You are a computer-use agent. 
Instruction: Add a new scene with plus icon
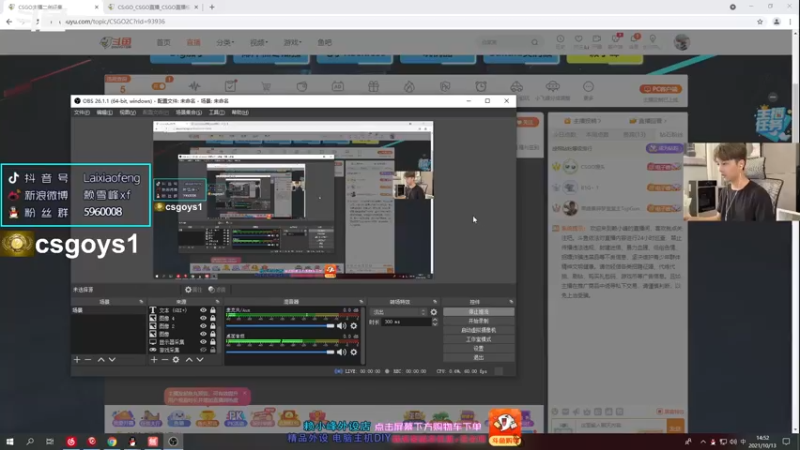(77, 360)
